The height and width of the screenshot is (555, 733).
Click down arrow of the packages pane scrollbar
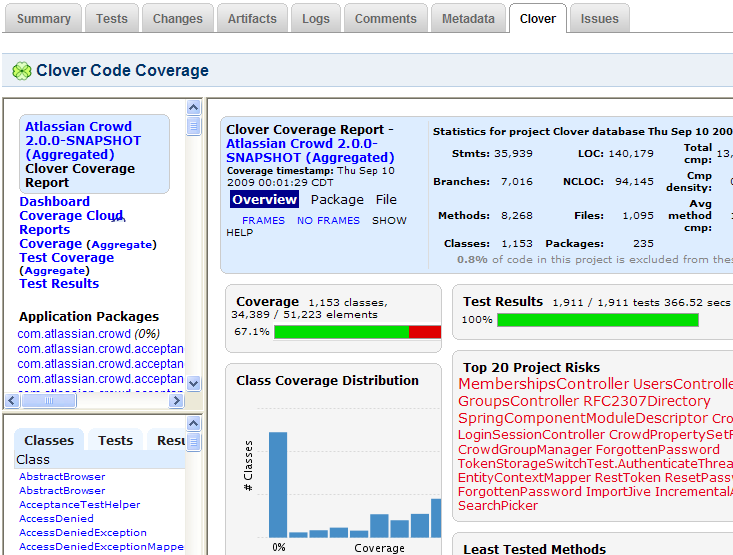(194, 383)
